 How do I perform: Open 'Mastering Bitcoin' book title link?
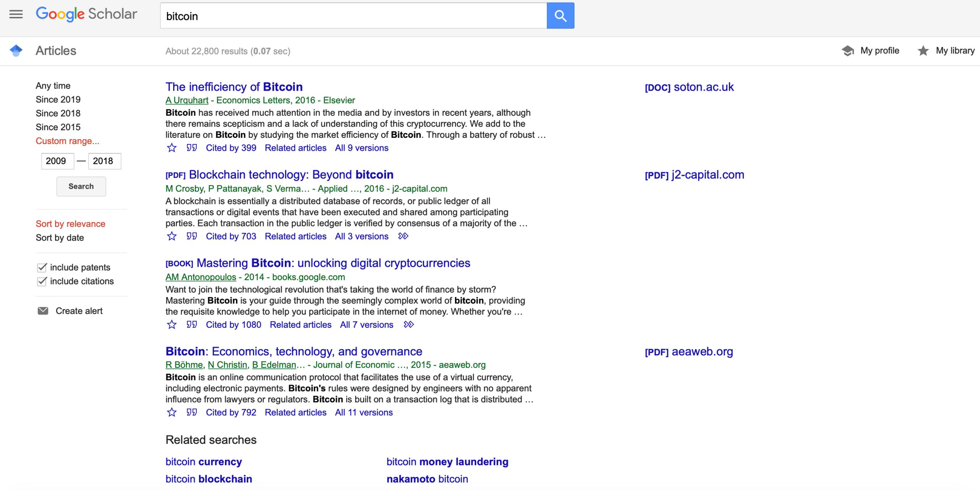point(333,263)
